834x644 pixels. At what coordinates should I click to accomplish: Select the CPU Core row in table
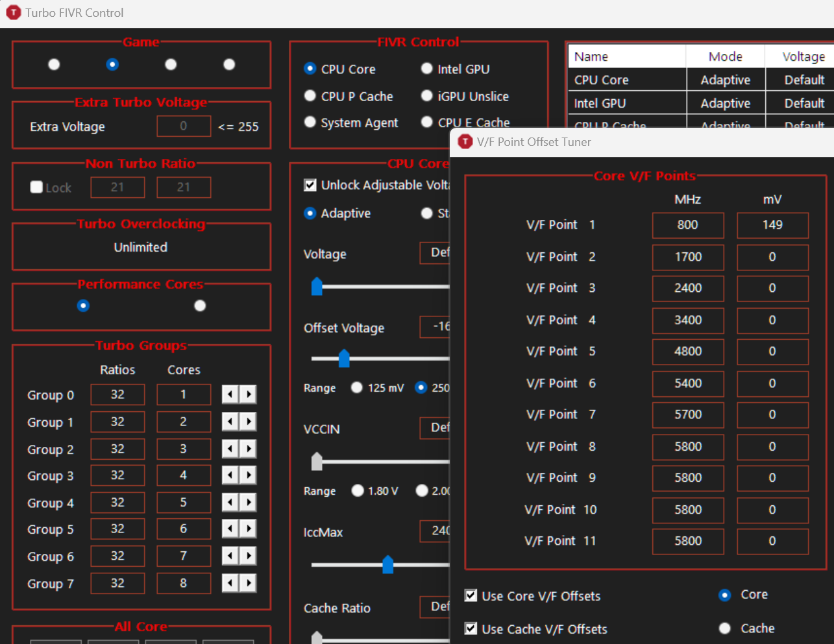(x=701, y=80)
